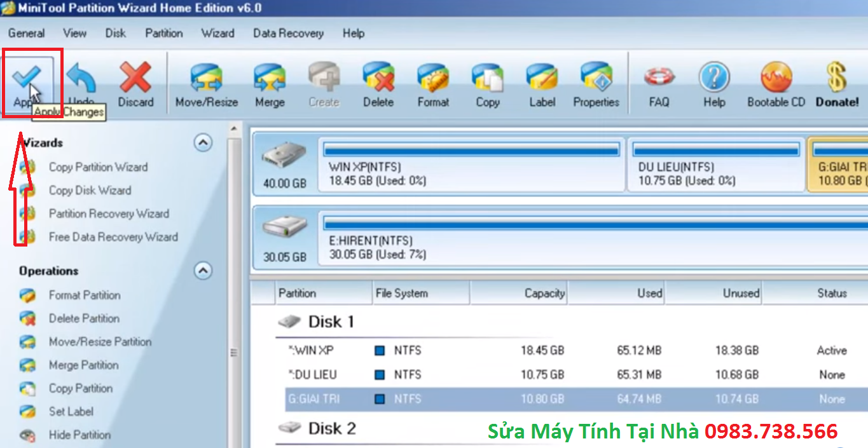Image resolution: width=868 pixels, height=448 pixels.
Task: Open the Disk menu
Action: click(x=116, y=34)
